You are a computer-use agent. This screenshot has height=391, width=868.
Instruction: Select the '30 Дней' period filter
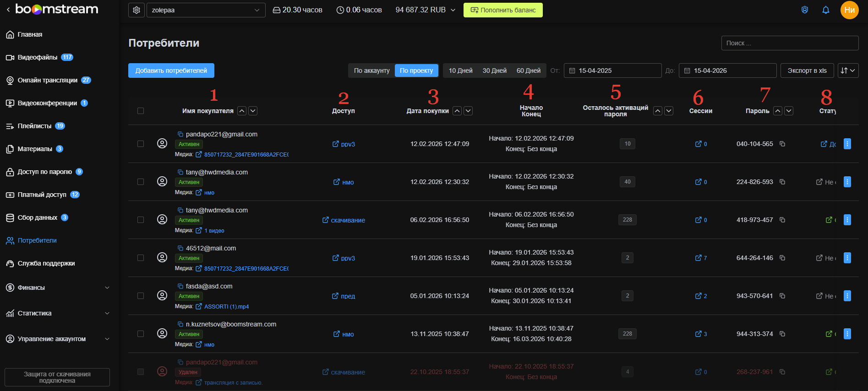point(495,71)
